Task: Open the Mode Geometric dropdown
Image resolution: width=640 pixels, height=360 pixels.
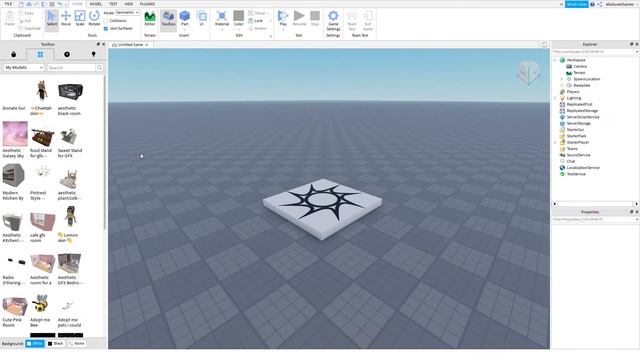Action: (127, 13)
